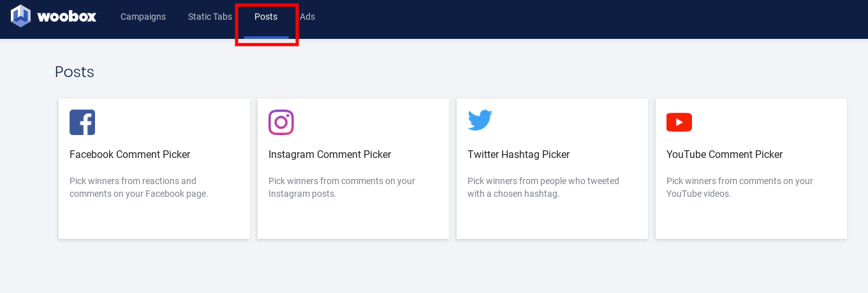Click the Woobox logo icon
This screenshot has width=868, height=293.
20,16
